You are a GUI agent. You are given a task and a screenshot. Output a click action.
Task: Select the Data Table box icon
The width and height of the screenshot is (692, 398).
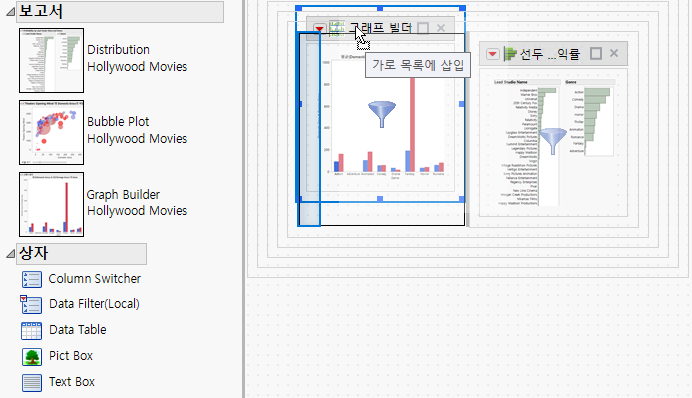tap(32, 330)
